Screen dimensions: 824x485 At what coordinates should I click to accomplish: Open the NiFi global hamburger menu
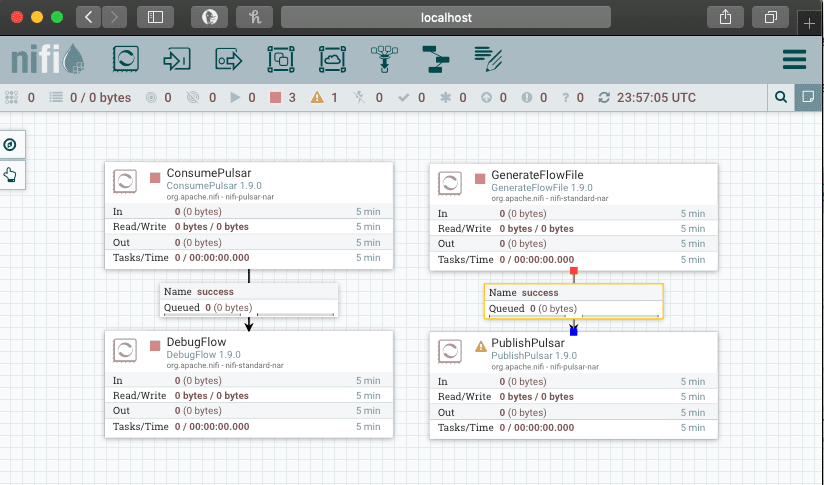point(794,59)
